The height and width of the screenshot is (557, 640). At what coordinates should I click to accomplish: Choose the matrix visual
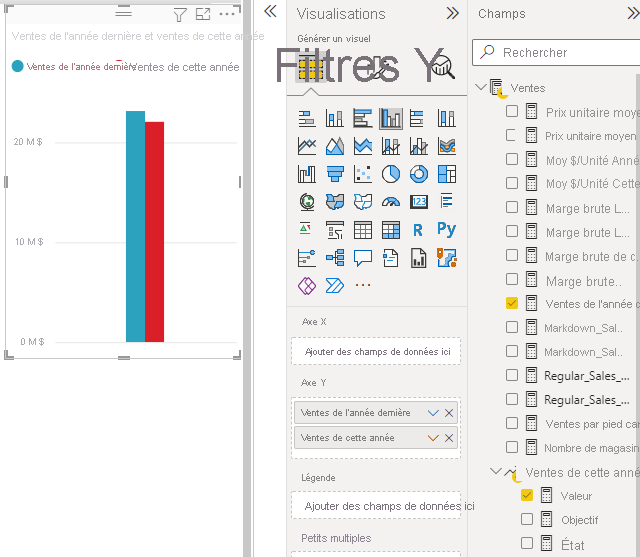[x=391, y=230]
